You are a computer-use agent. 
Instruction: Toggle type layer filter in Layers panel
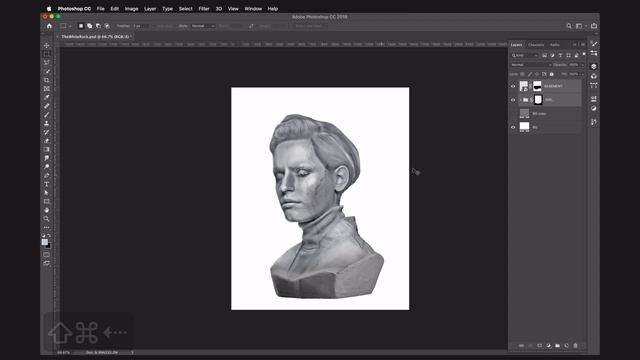560,55
